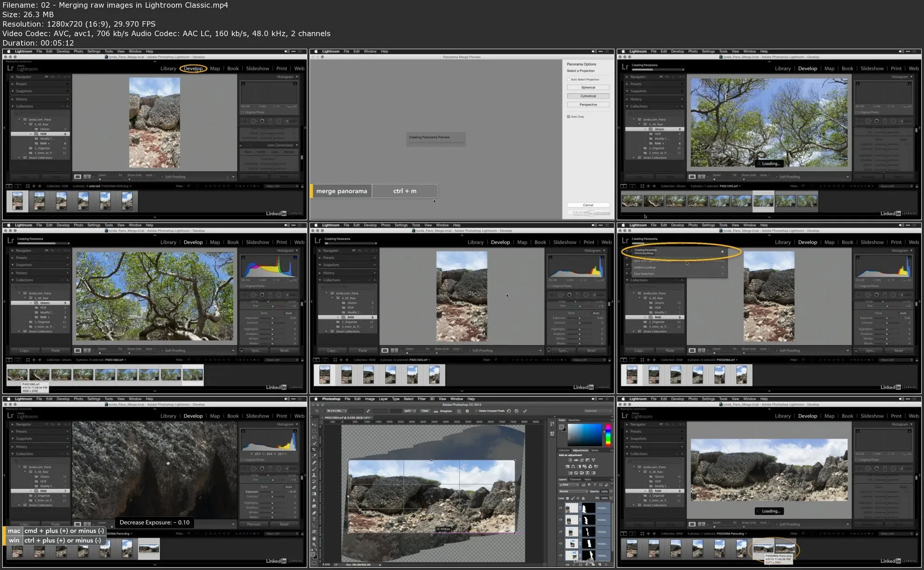The height and width of the screenshot is (570, 924).
Task: Open the Layer menu in Photoshop's menu bar
Action: tap(383, 399)
